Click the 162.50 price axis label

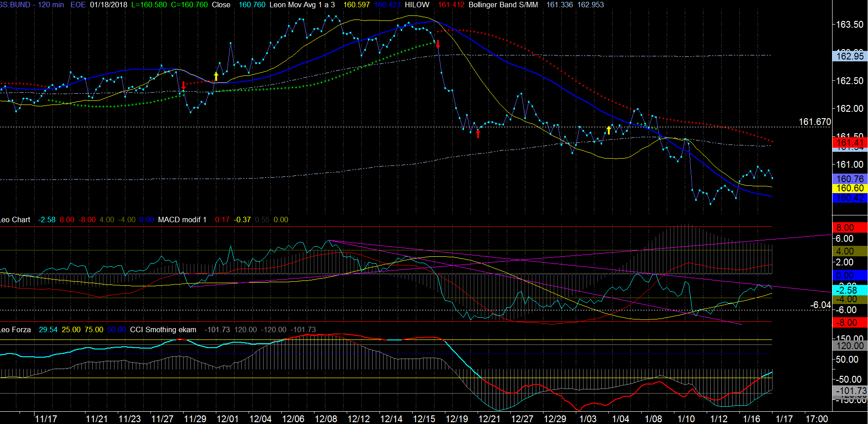[x=850, y=81]
